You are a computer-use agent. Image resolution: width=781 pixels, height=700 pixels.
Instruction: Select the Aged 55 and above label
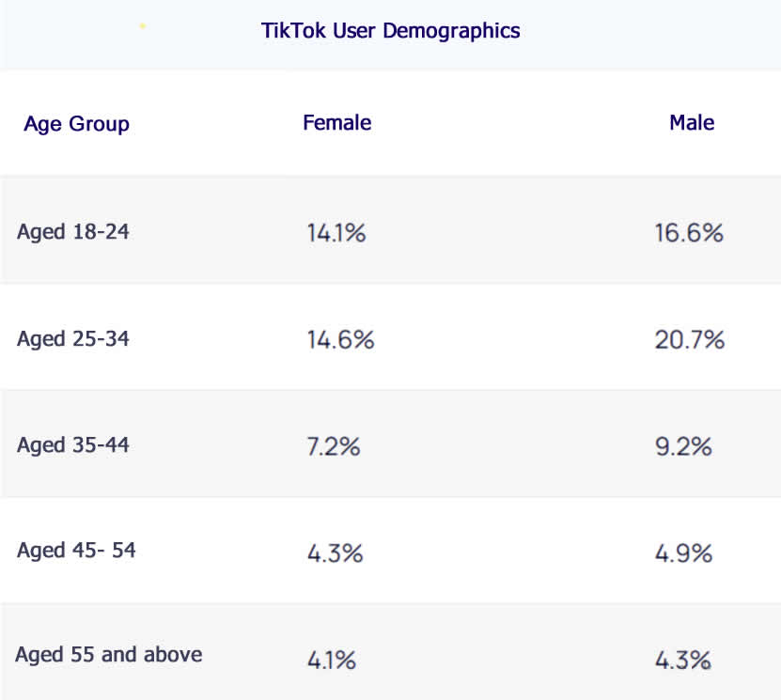108,654
